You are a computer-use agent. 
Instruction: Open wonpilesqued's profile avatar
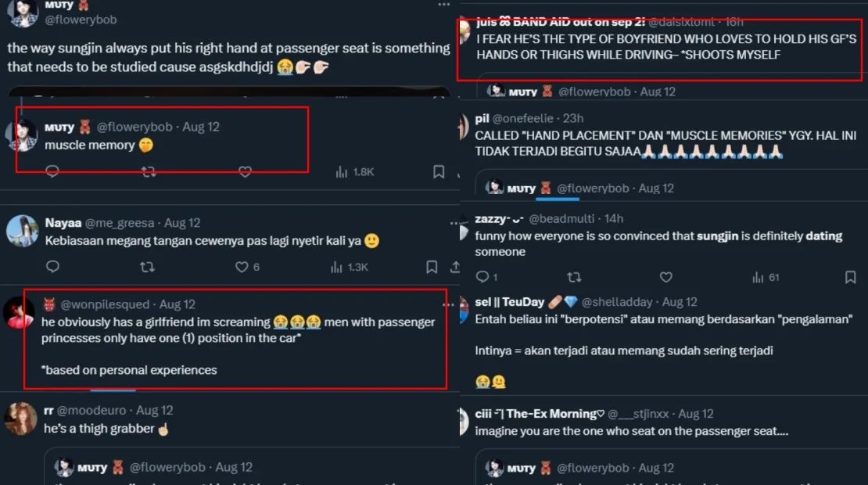tap(19, 313)
